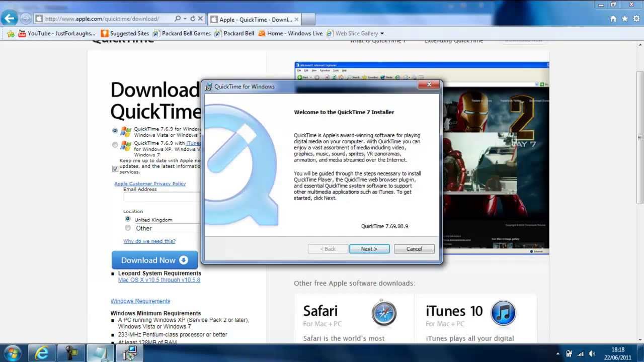Viewport: 644px width, 362px height.
Task: Select the United Kingdom location radio
Action: (x=127, y=219)
